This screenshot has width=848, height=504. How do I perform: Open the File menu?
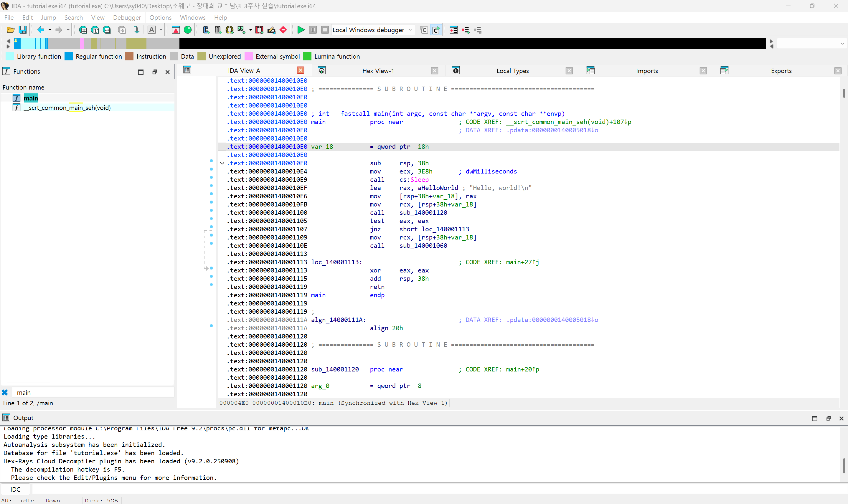pos(9,17)
